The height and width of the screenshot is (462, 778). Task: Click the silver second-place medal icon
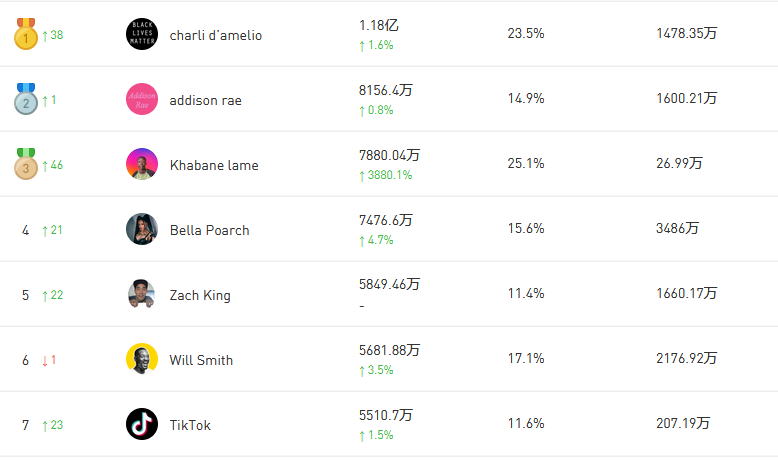(25, 100)
